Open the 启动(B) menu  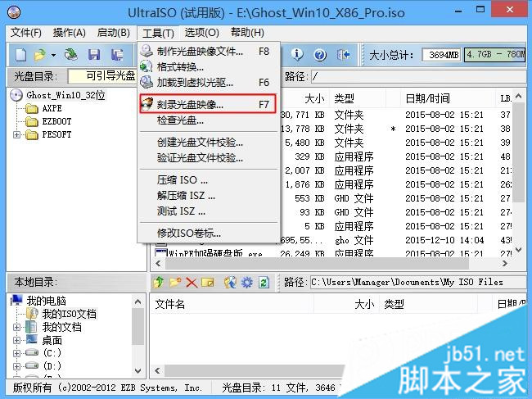[113, 33]
